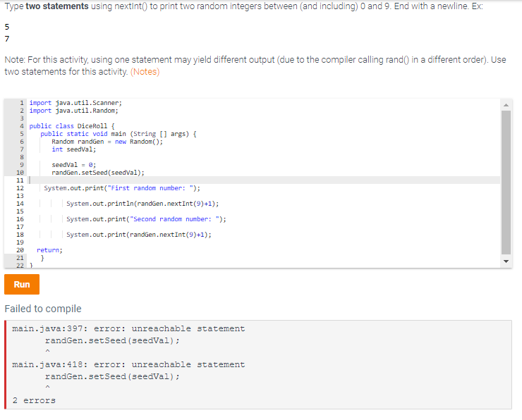The image size is (522, 420).
Task: Click the 'Failed to compile' message
Action: point(43,309)
